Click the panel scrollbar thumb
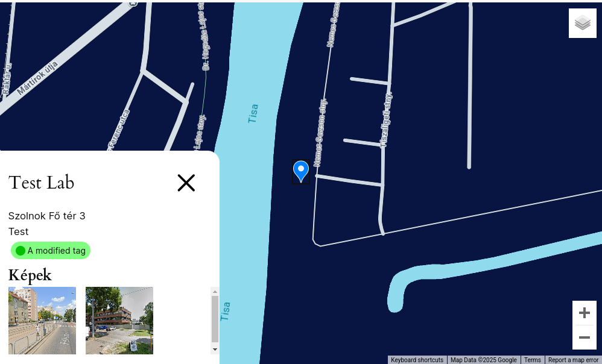This screenshot has width=602, height=364. [215, 319]
